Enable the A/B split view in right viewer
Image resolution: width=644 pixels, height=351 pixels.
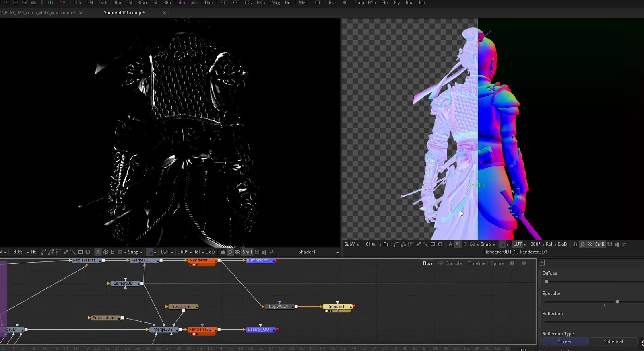point(458,244)
